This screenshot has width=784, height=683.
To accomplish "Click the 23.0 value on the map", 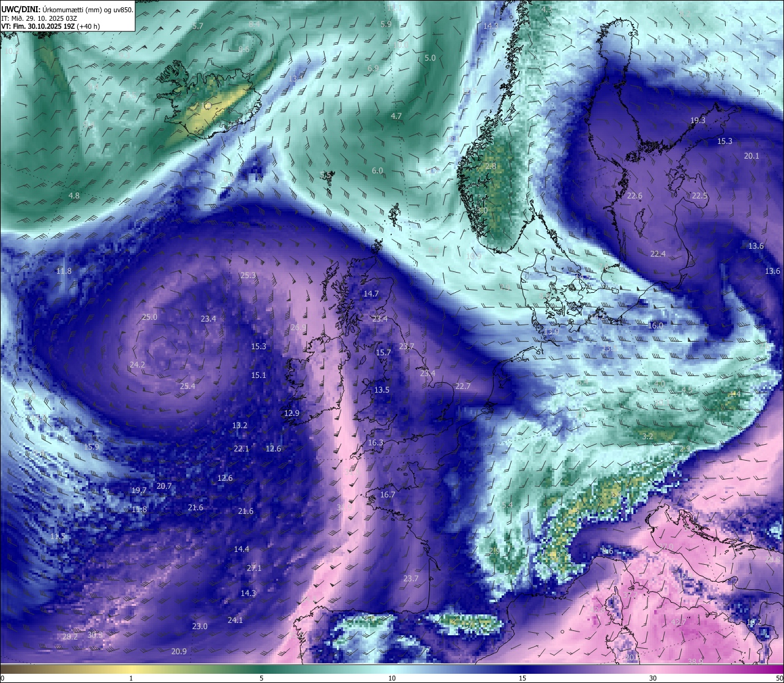I will (200, 627).
